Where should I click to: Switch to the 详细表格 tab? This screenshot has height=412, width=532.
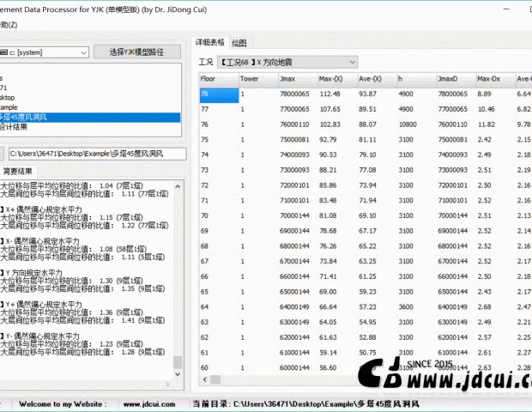pyautogui.click(x=210, y=42)
